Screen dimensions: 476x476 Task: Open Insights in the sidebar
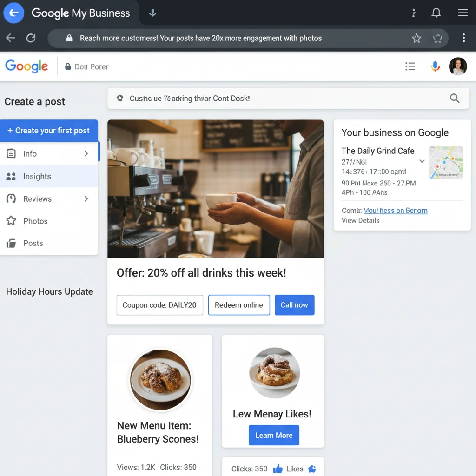(x=49, y=176)
